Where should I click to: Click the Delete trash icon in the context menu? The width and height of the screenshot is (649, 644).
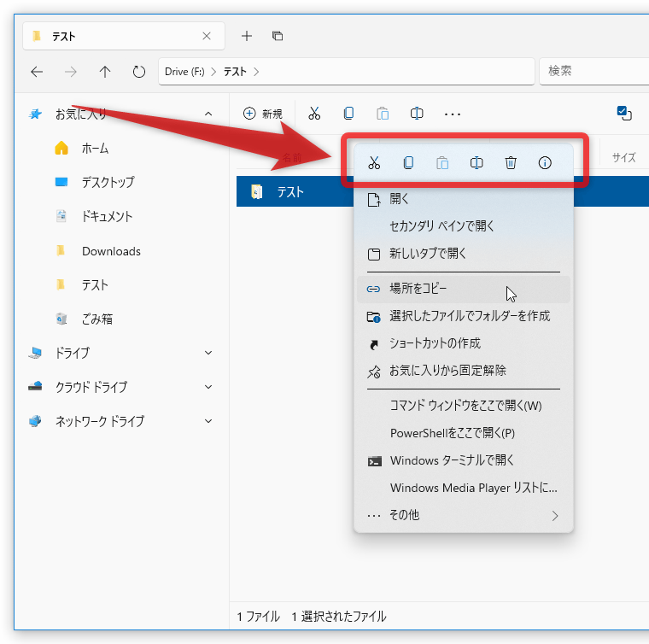coord(511,163)
